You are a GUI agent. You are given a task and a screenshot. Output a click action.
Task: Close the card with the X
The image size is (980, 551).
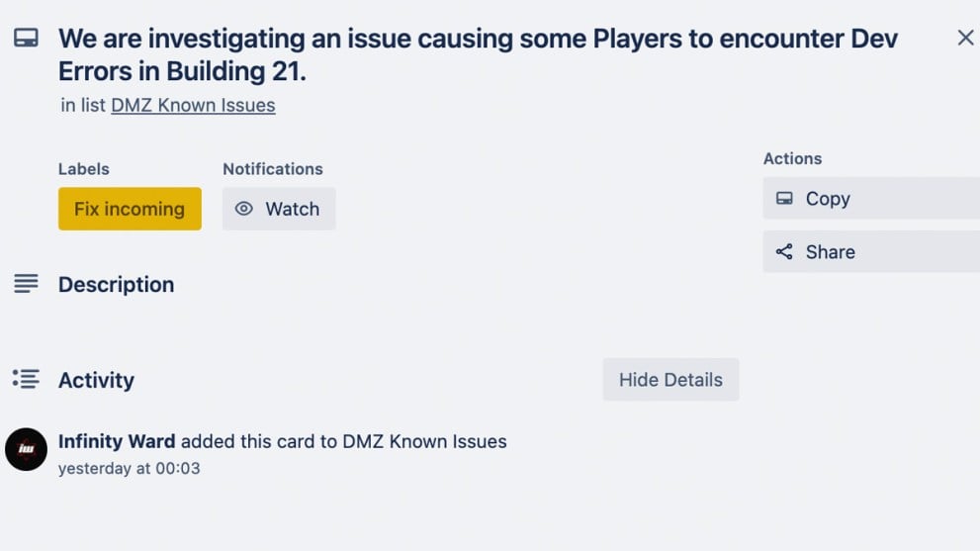[x=965, y=39]
